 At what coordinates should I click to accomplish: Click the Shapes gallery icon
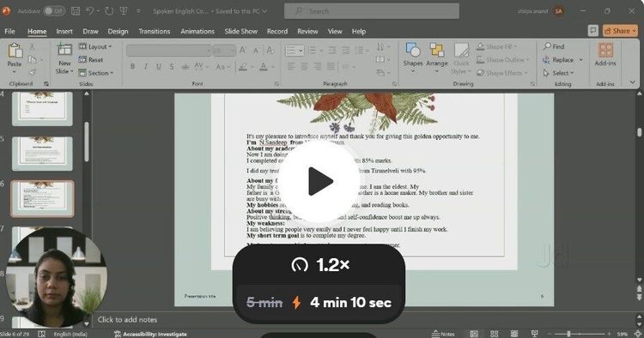[x=413, y=50]
